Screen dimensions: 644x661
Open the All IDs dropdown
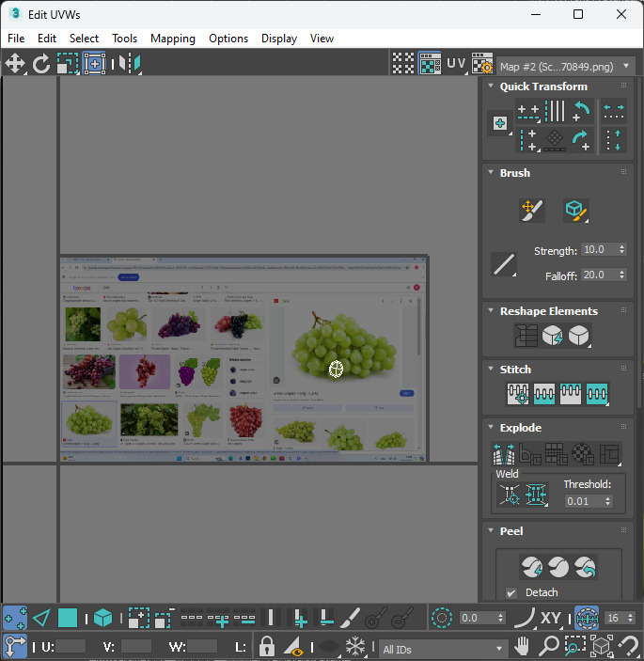442,649
